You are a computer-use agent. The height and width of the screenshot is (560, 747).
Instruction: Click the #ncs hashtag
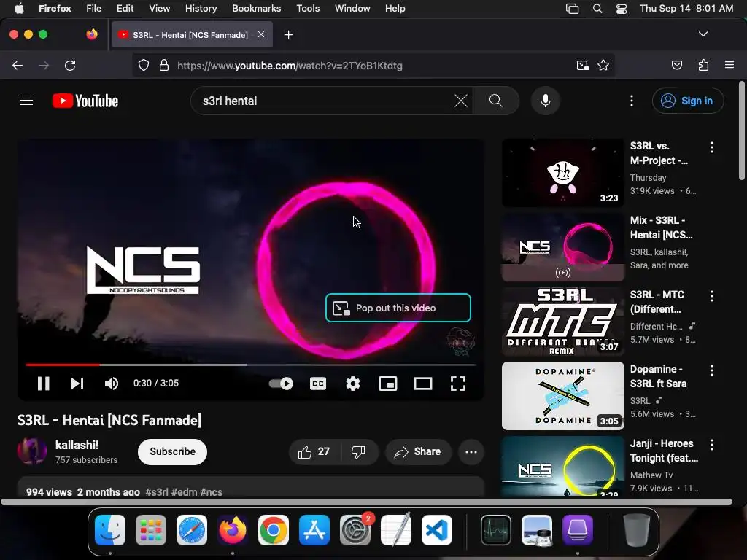[x=212, y=492]
